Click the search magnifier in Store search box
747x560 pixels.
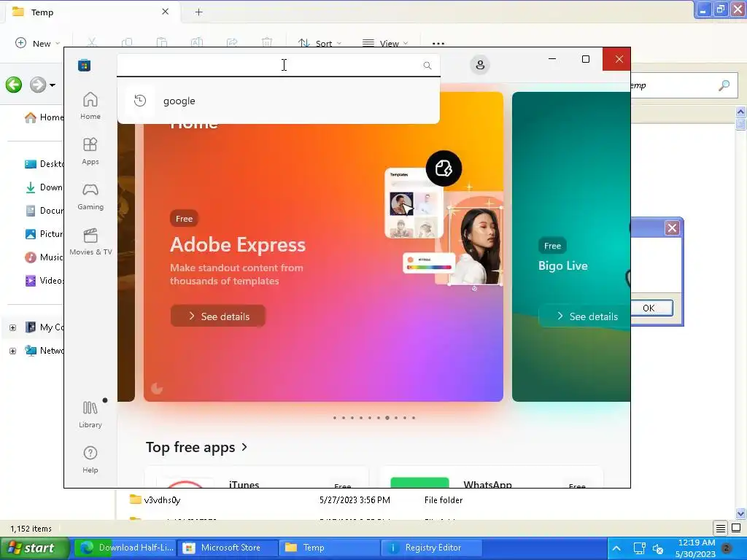pyautogui.click(x=427, y=65)
